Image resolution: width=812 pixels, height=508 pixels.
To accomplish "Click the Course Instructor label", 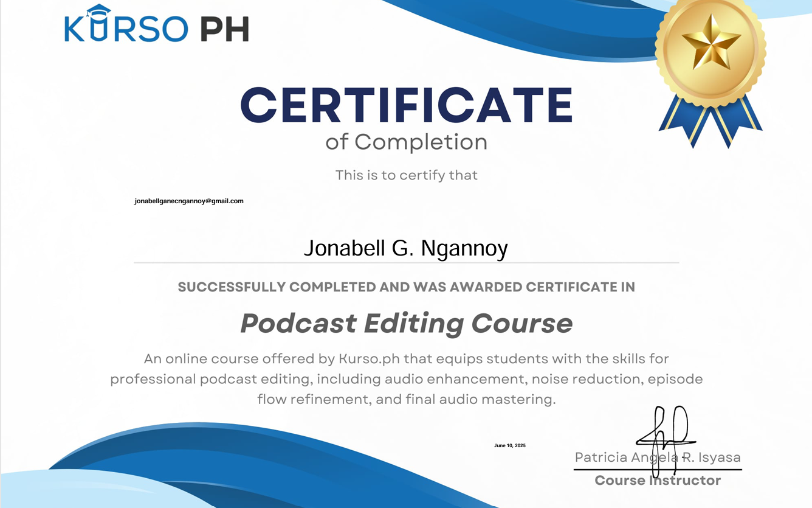I will coord(657,480).
